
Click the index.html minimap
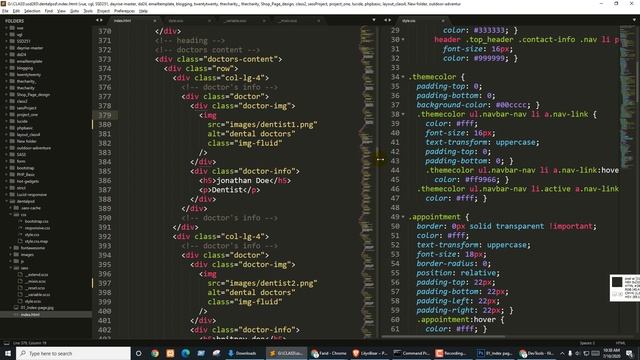coord(368,182)
